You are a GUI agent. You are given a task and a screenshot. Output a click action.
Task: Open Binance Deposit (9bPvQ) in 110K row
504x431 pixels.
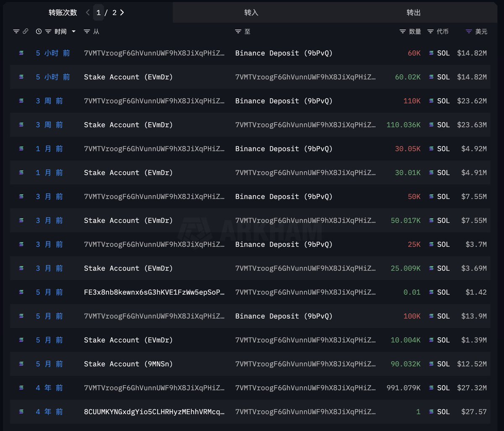284,101
